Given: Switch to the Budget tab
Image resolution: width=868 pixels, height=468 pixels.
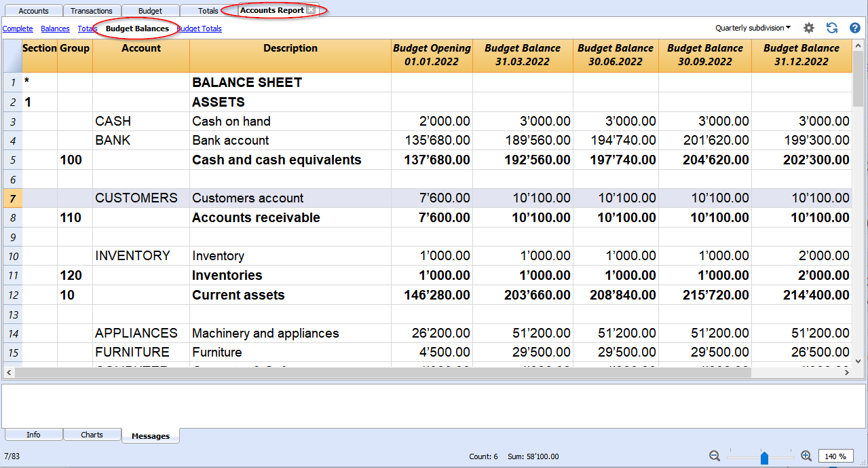Looking at the screenshot, I should (x=150, y=11).
